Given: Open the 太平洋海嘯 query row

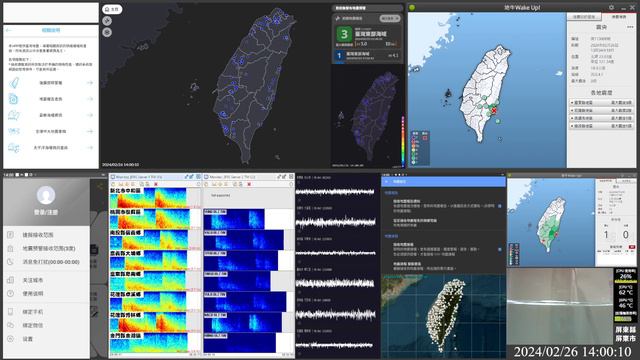Looking at the screenshot, I should click(x=51, y=148).
